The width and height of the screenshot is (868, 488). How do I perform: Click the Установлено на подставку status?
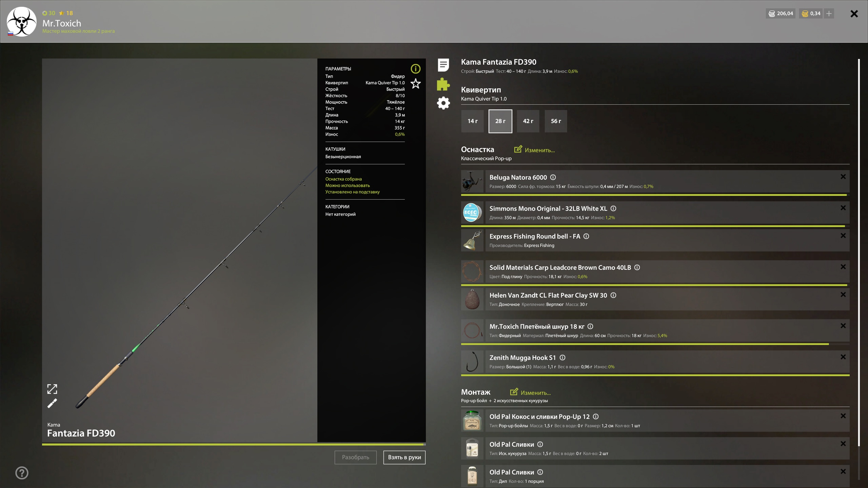tap(352, 192)
